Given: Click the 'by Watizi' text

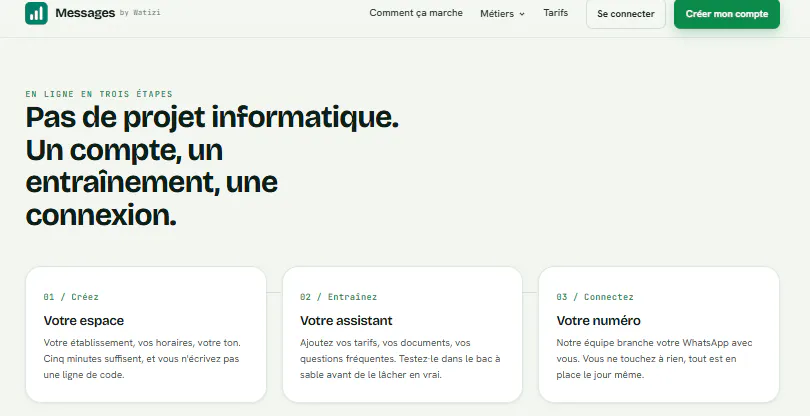Looking at the screenshot, I should tap(140, 13).
